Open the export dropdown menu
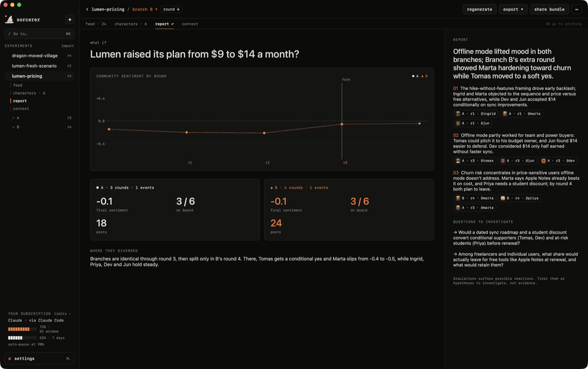Screen dimensions: 588x369 pos(513,9)
